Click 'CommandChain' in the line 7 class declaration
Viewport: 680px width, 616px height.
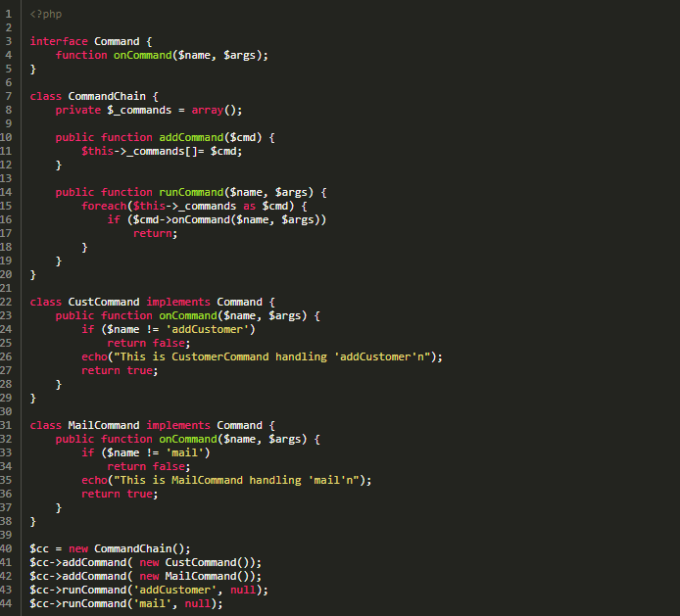(x=107, y=96)
